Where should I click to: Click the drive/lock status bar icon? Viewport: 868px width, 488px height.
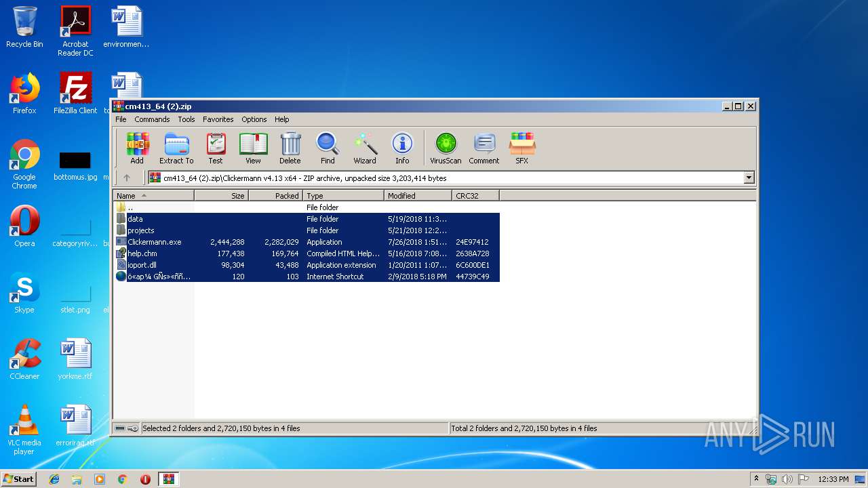[x=126, y=428]
